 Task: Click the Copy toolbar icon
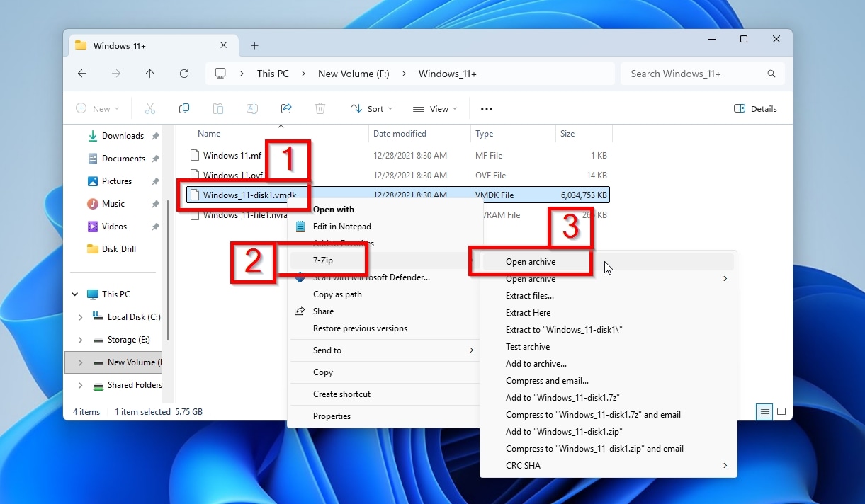(x=184, y=108)
